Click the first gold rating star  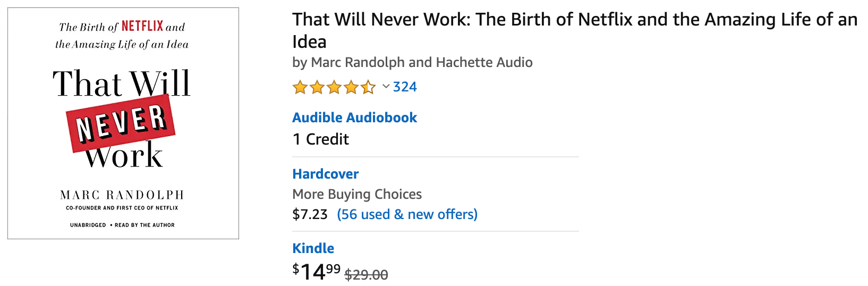[301, 87]
